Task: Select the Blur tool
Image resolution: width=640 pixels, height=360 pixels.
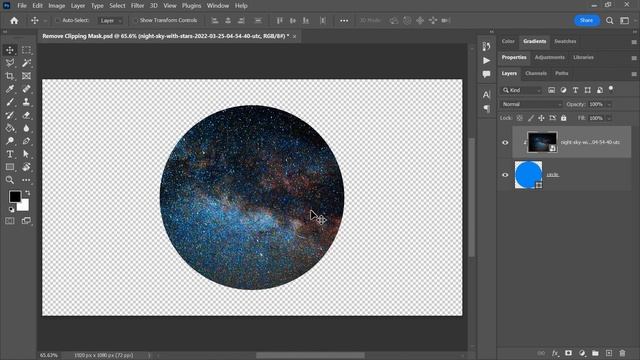Action: 26,128
